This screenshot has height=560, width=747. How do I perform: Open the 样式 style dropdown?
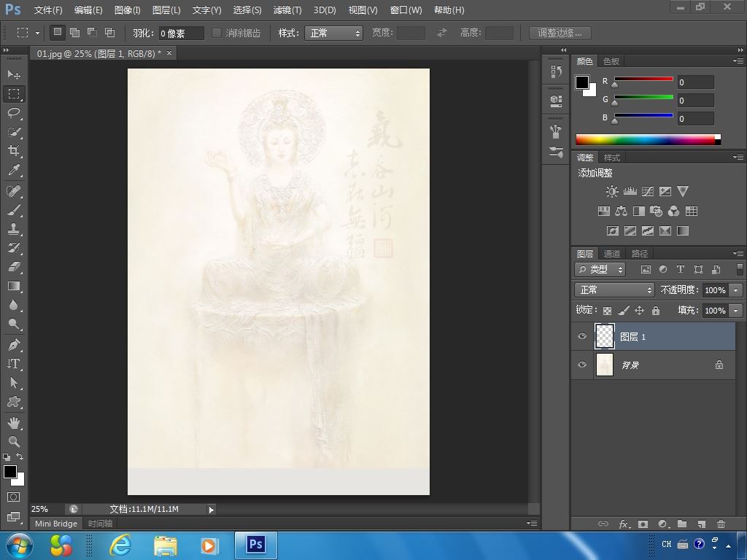click(x=333, y=33)
